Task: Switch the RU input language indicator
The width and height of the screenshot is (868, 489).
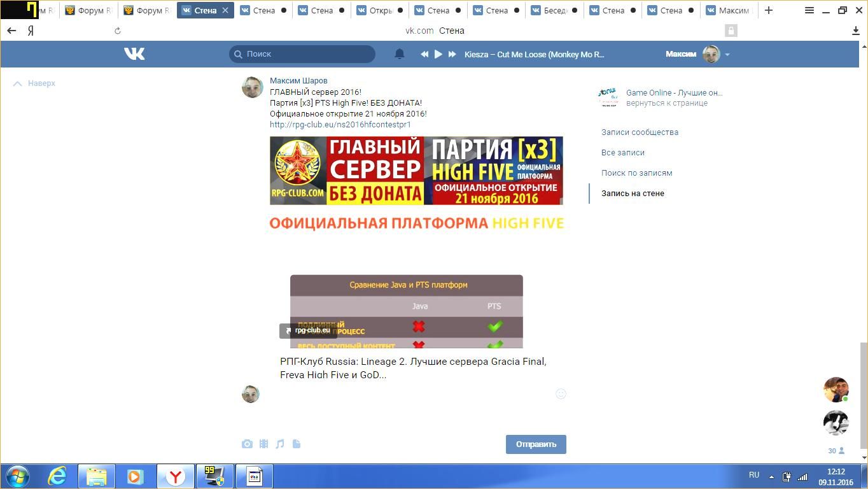Action: 754,475
